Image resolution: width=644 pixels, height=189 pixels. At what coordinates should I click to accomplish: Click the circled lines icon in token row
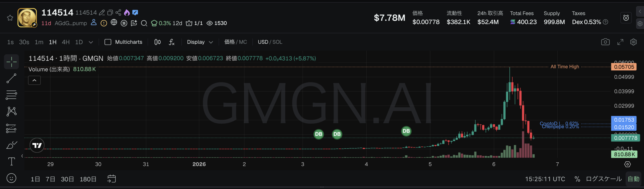click(124, 23)
